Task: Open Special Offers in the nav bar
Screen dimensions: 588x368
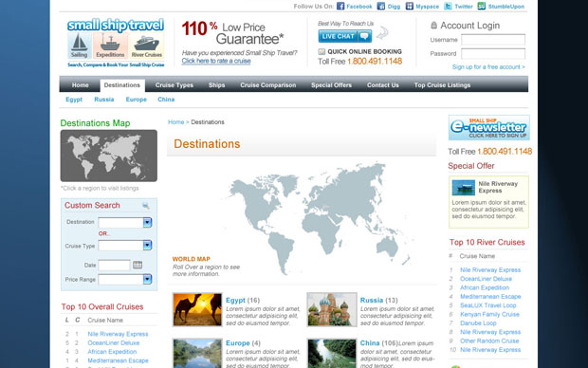Action: tap(332, 85)
